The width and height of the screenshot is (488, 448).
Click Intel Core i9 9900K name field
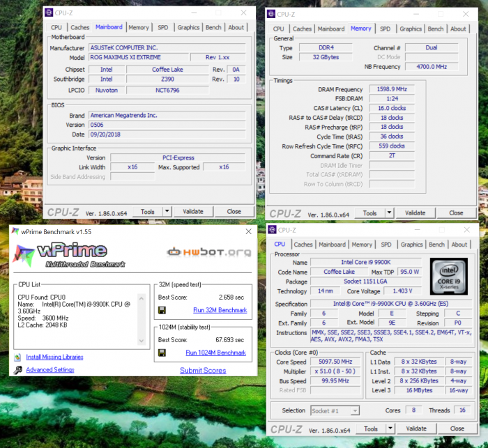point(366,262)
